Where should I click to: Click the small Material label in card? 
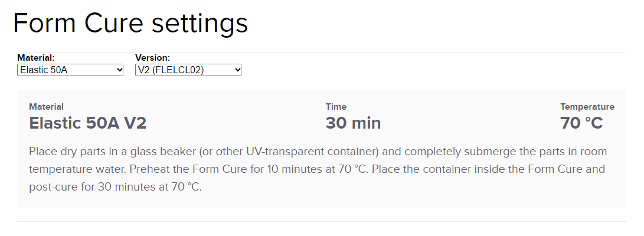46,107
